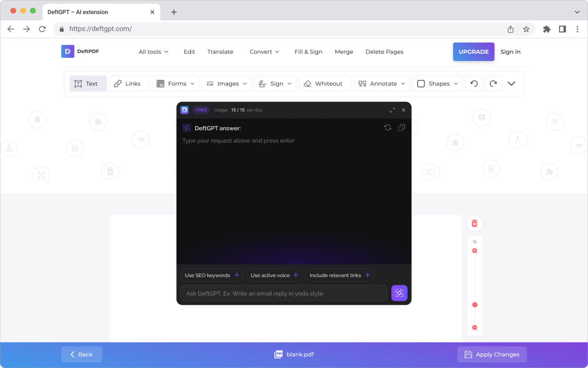The height and width of the screenshot is (368, 588).
Task: Click the Back button
Action: tap(81, 354)
